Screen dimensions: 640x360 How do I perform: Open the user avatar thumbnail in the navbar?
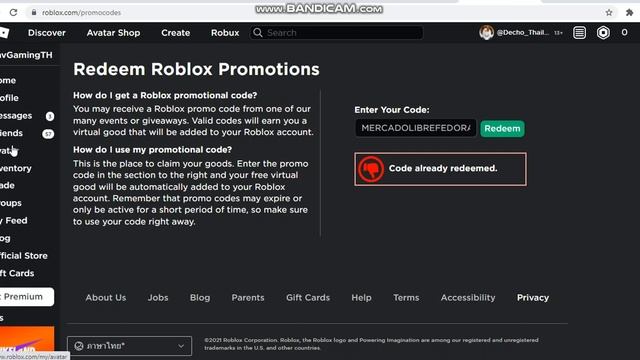(x=487, y=32)
